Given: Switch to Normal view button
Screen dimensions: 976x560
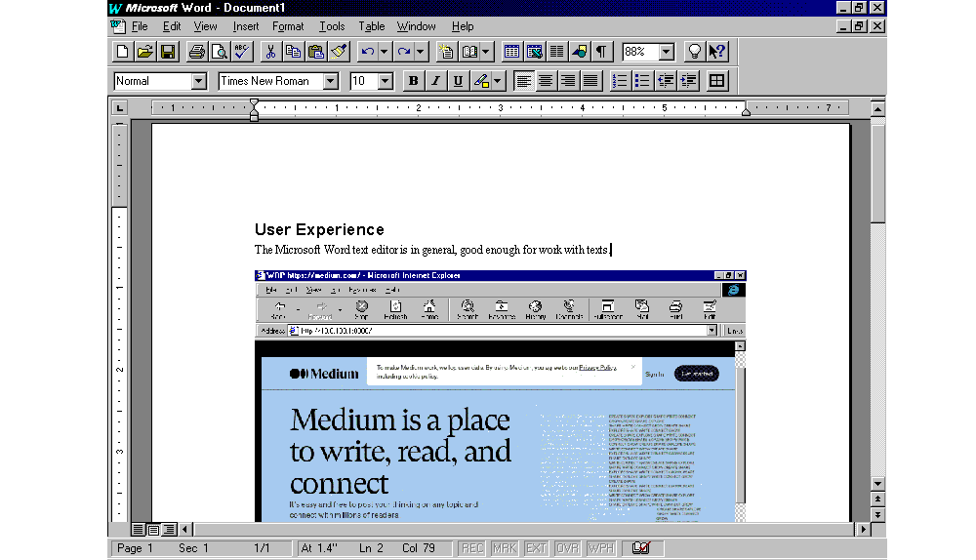Looking at the screenshot, I should pyautogui.click(x=139, y=530).
